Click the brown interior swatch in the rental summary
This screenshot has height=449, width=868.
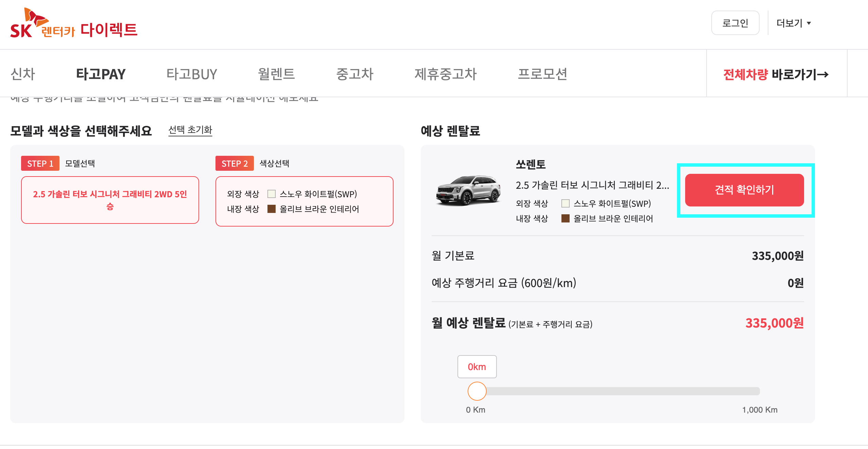point(565,218)
